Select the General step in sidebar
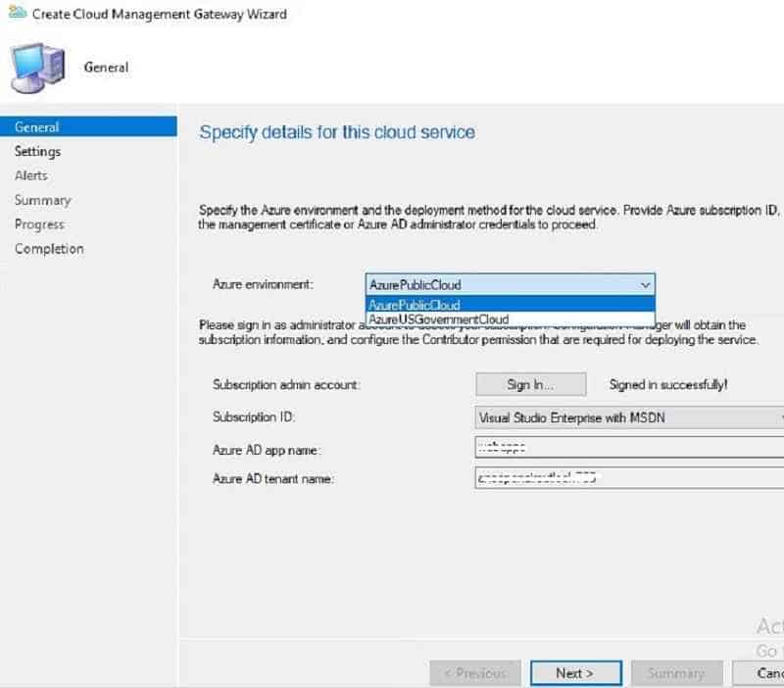 click(88, 126)
